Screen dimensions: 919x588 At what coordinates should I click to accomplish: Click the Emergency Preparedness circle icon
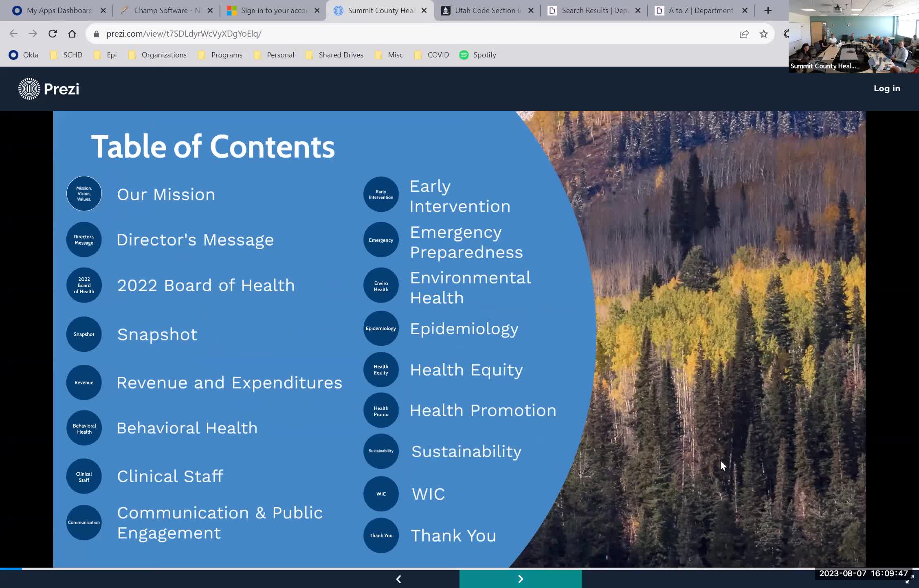380,240
